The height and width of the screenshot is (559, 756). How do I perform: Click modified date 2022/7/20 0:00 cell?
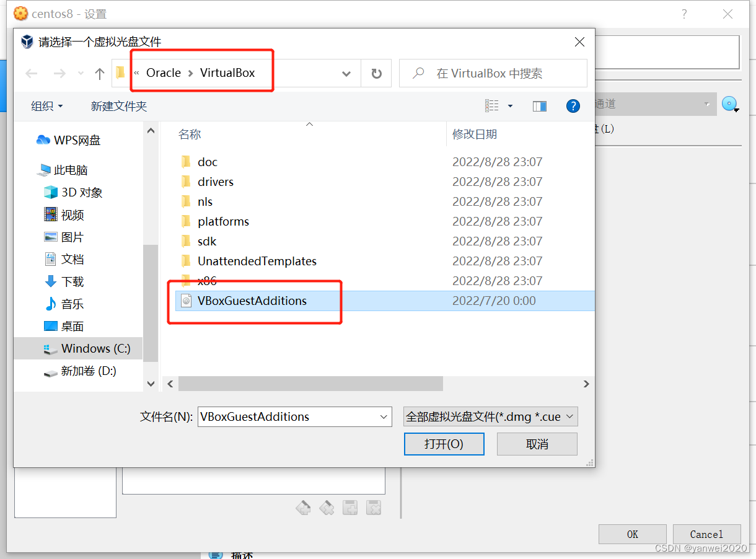(494, 301)
